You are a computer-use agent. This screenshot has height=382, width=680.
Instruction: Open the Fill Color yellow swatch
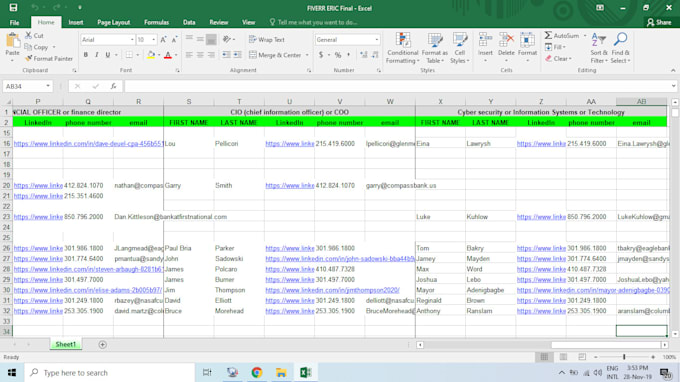click(150, 55)
